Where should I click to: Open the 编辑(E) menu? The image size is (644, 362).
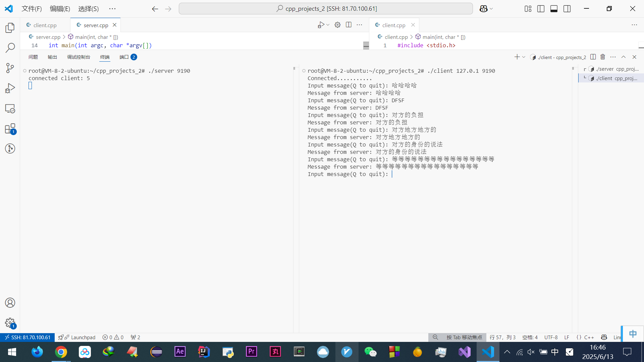[x=60, y=9]
